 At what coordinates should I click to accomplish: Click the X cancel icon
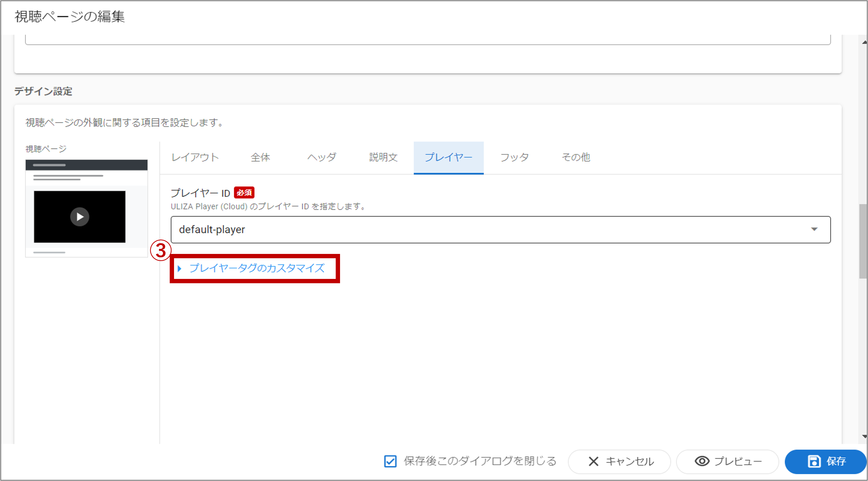pos(593,461)
